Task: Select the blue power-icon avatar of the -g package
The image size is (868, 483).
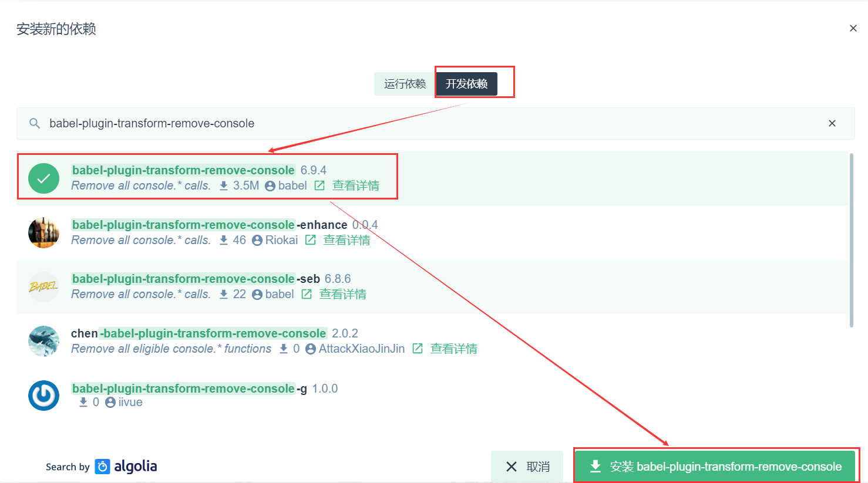Action: 43,396
